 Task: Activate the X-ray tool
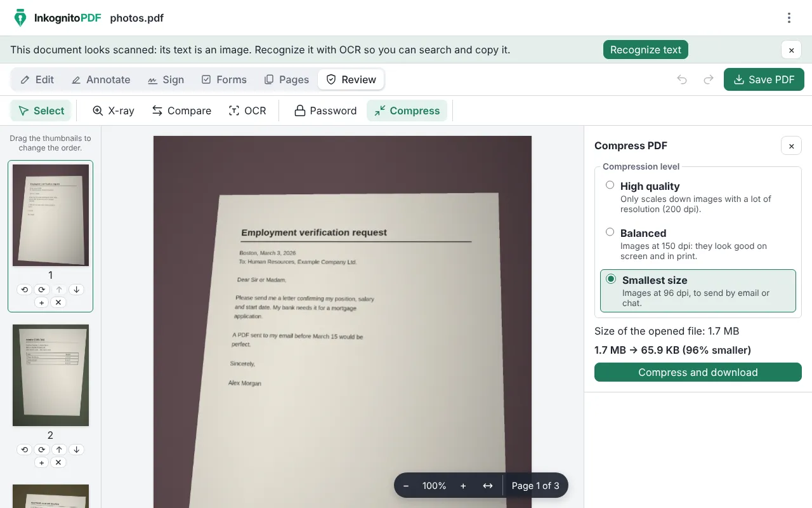coord(114,110)
